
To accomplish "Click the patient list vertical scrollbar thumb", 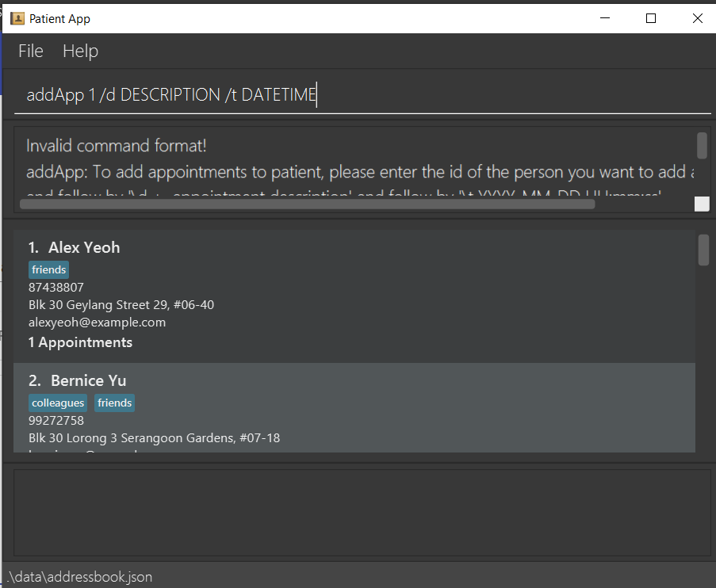I will click(x=703, y=250).
